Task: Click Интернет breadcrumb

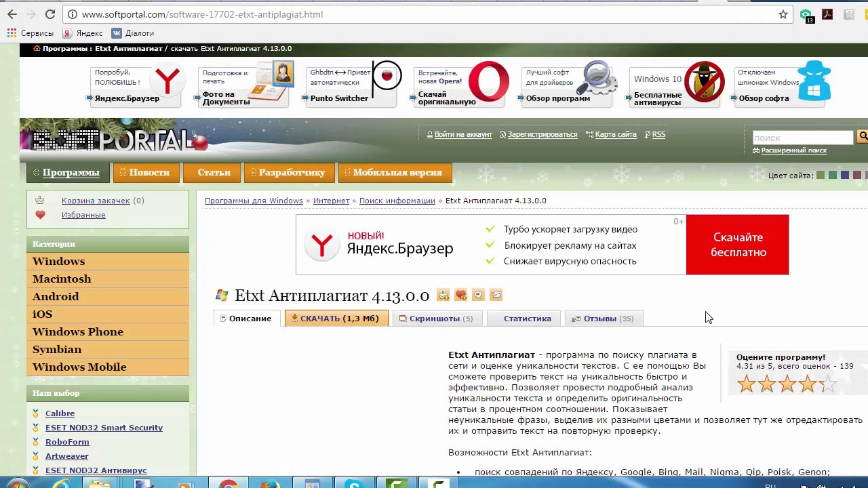Action: click(x=331, y=201)
